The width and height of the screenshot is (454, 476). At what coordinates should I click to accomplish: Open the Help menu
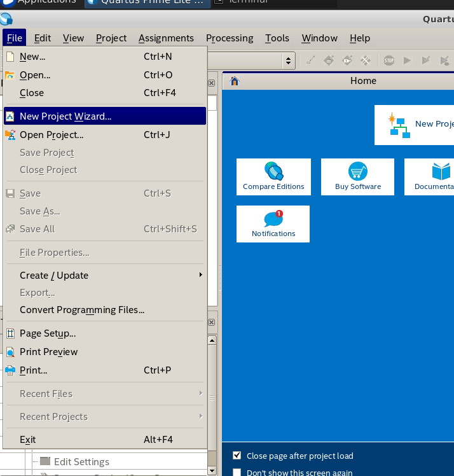click(x=360, y=38)
